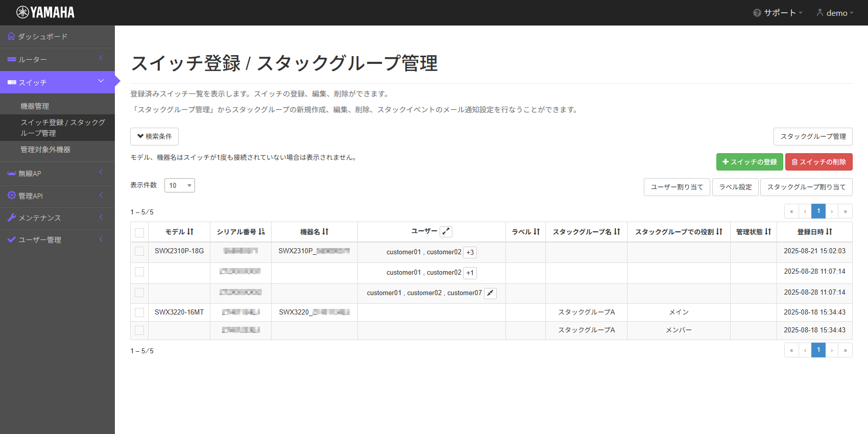Expand the メンテナンス sidebar section chevron
The width and height of the screenshot is (868, 434).
click(x=101, y=217)
